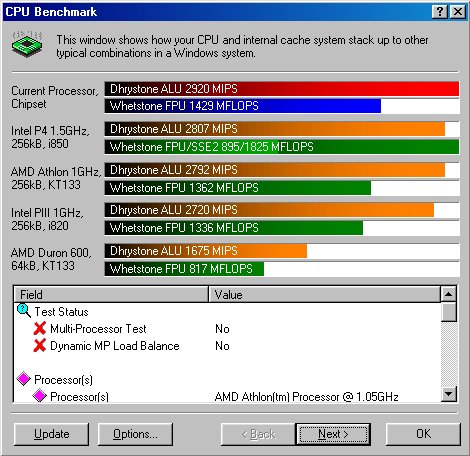This screenshot has height=456, width=470.
Task: Click the magenta diamond icon of Processor(s) group
Action: (x=24, y=379)
